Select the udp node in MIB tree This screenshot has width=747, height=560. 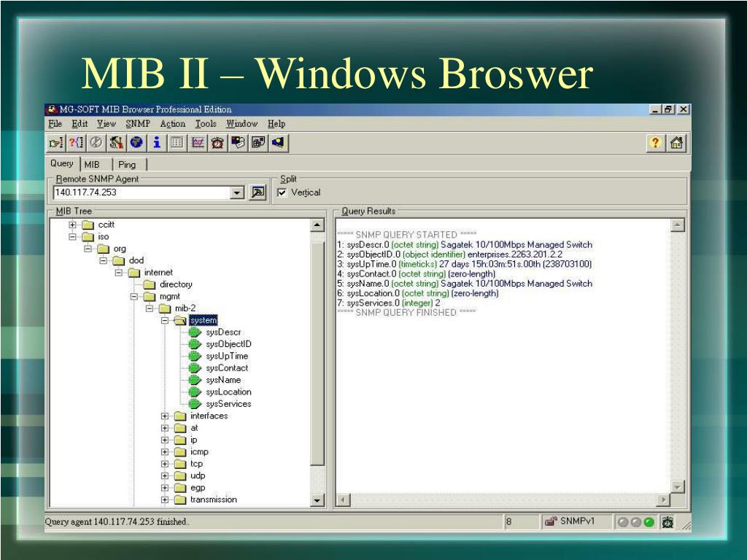[198, 475]
